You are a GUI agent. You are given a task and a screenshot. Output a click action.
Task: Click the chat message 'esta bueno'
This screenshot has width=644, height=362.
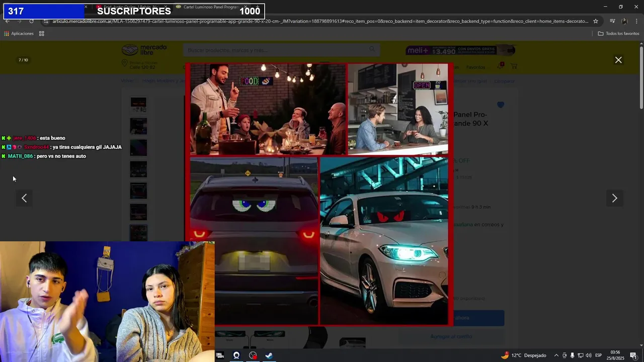click(52, 138)
